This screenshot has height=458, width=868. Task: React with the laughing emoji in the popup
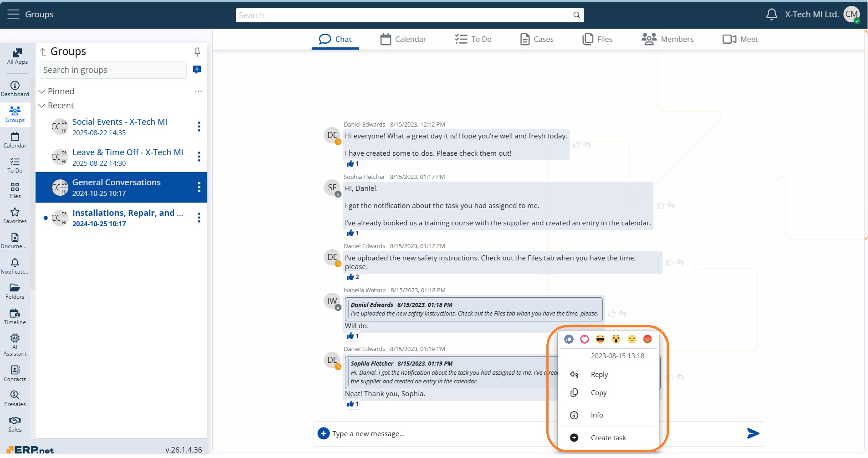[601, 339]
